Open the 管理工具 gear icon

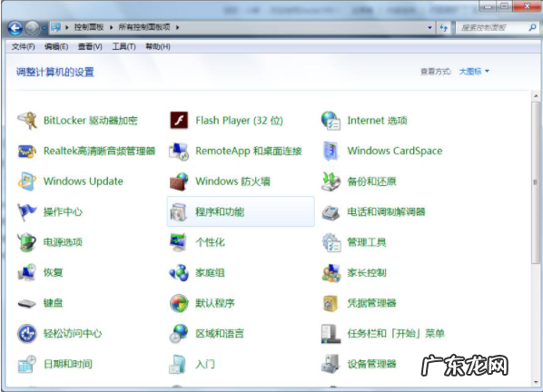[331, 242]
